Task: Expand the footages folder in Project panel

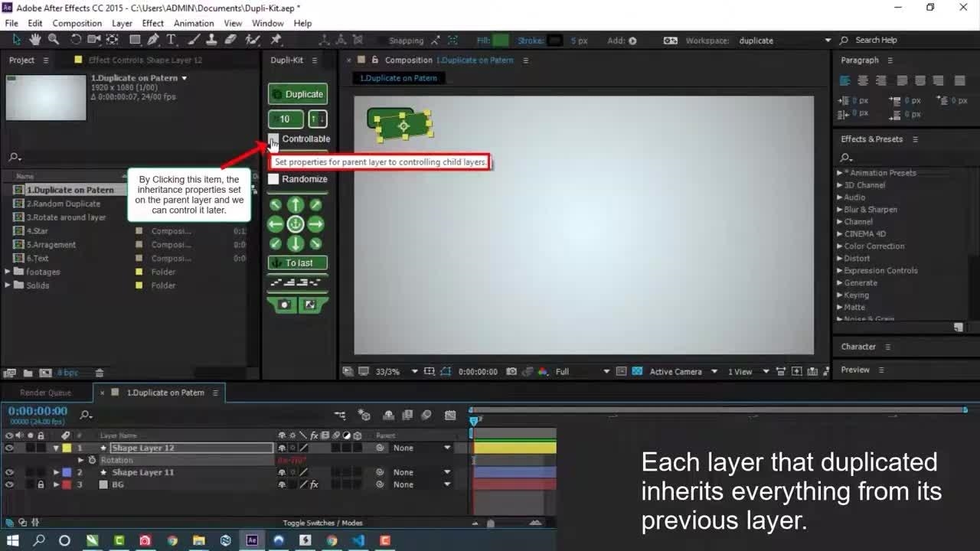Action: 8,272
